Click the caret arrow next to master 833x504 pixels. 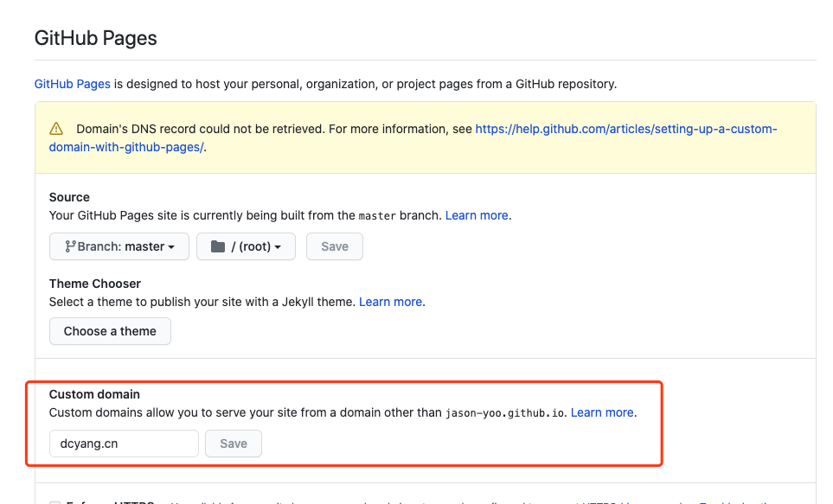(x=171, y=247)
